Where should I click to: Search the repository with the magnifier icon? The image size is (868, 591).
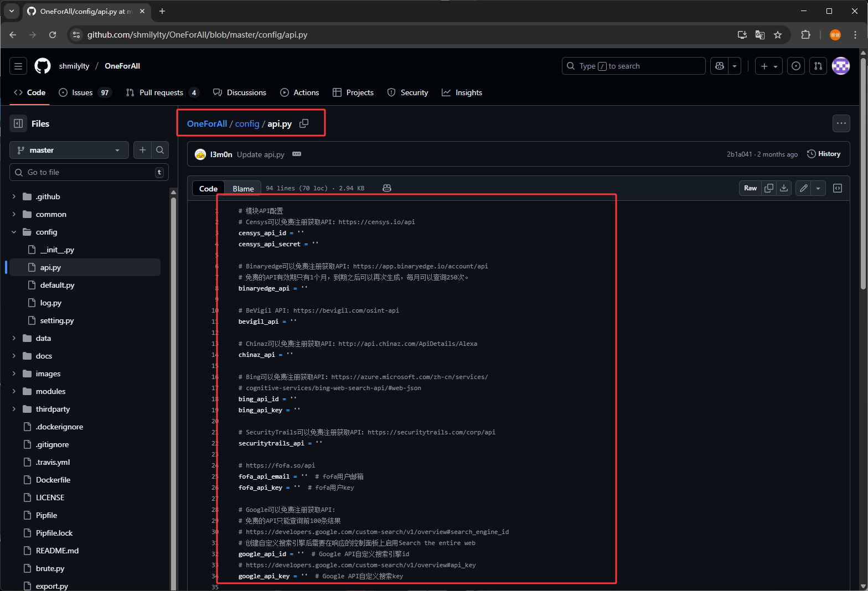click(160, 150)
